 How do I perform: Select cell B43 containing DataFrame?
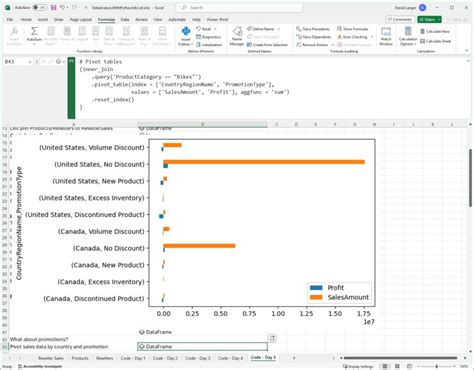coord(202,347)
